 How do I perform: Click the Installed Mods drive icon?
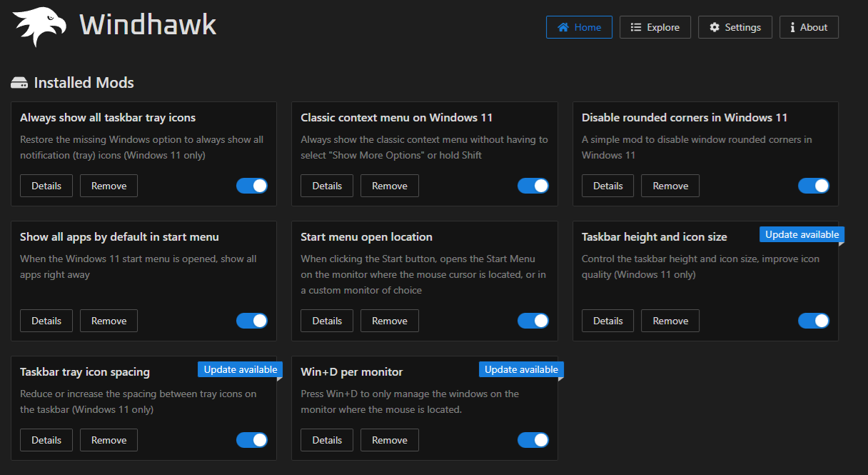point(19,83)
